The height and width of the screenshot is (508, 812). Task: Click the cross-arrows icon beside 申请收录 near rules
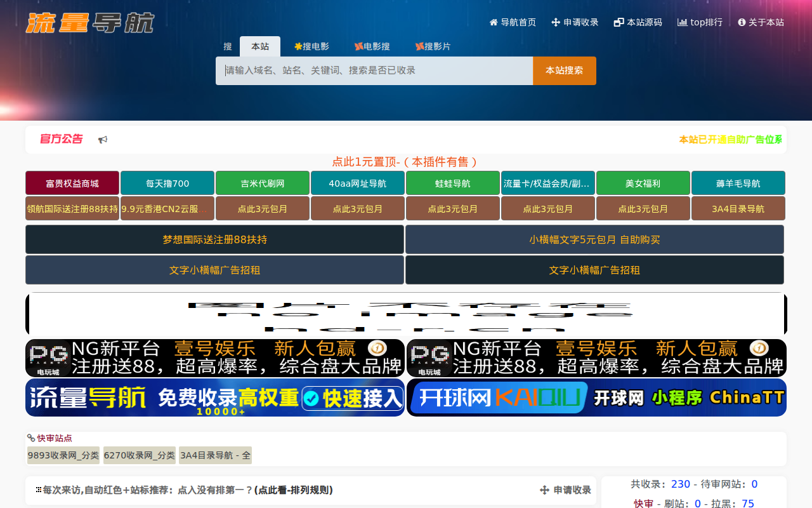(x=544, y=490)
